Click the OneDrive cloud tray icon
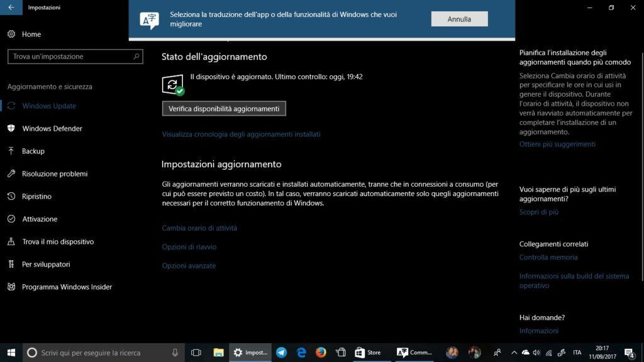Image resolution: width=644 pixels, height=362 pixels. pyautogui.click(x=525, y=353)
